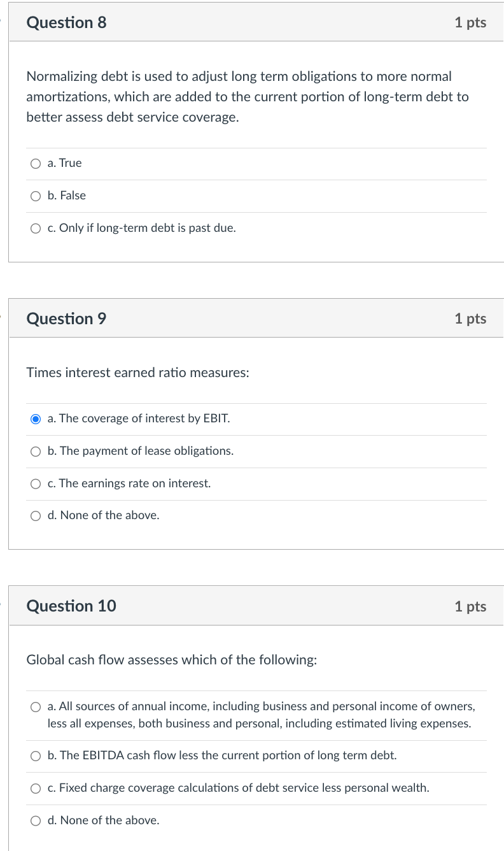
Task: Pick 'Only if long-term debt is past due'
Action: coord(36,229)
